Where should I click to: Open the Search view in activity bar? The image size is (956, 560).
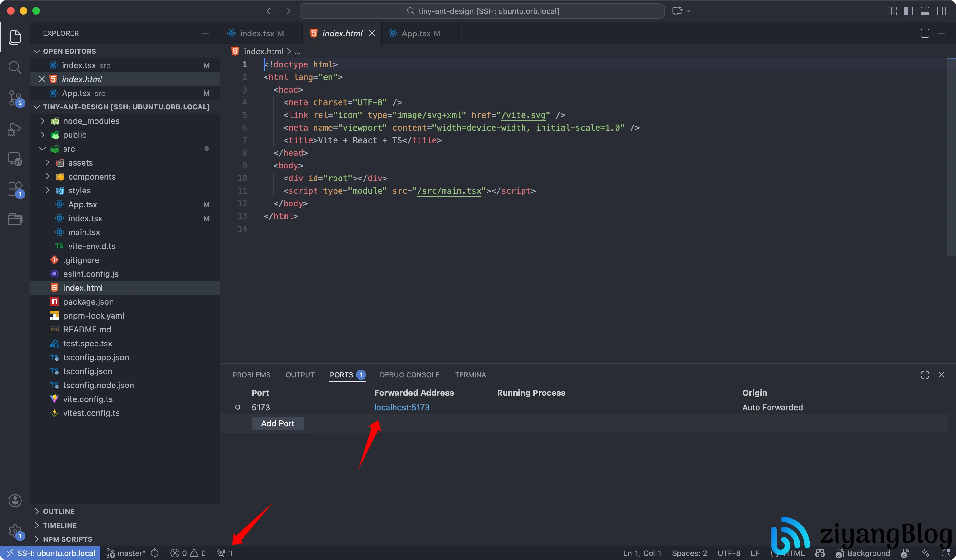coord(15,68)
